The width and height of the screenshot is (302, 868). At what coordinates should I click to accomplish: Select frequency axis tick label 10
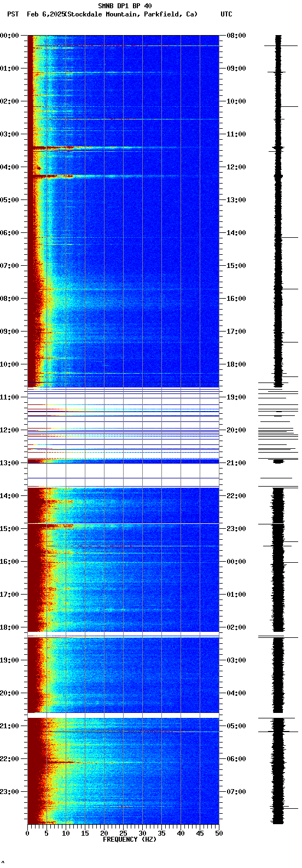(x=66, y=833)
